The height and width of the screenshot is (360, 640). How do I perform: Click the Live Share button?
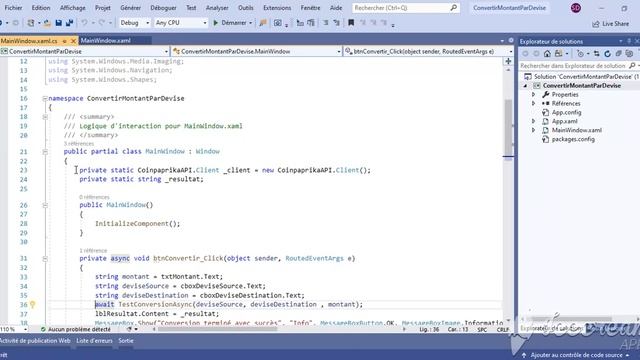pos(611,24)
